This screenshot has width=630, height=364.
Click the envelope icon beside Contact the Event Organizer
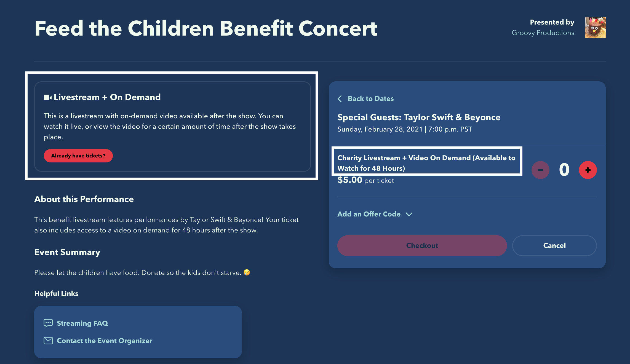click(x=48, y=341)
